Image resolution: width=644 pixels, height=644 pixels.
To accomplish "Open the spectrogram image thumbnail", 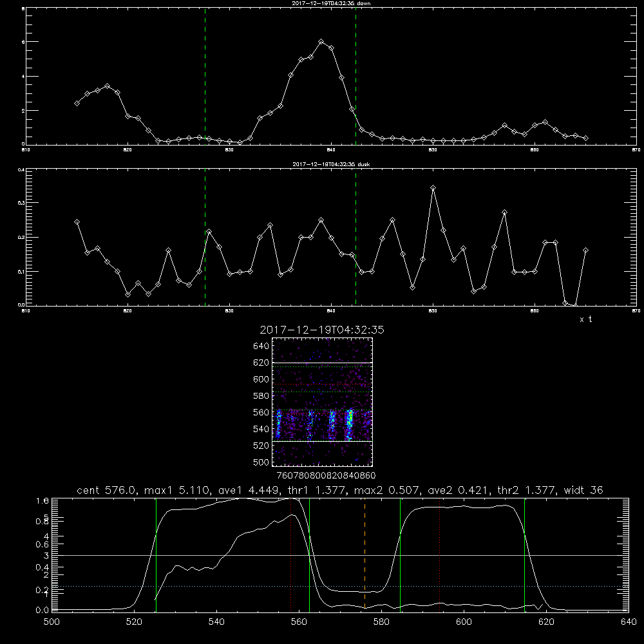I will tap(323, 402).
